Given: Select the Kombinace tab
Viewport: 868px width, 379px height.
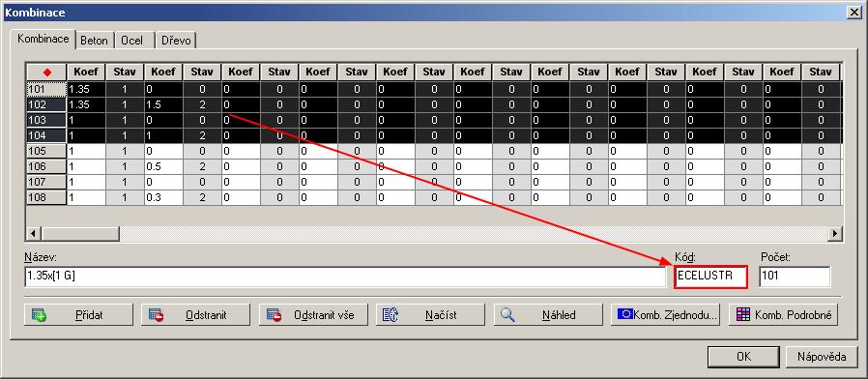Looking at the screenshot, I should click(43, 39).
